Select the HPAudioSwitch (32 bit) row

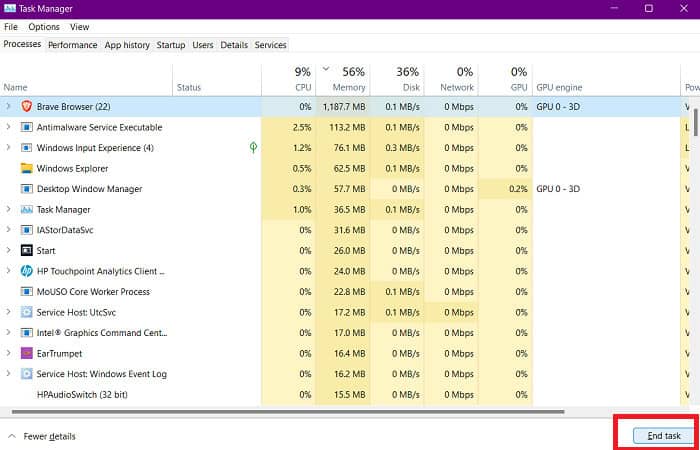(344, 395)
